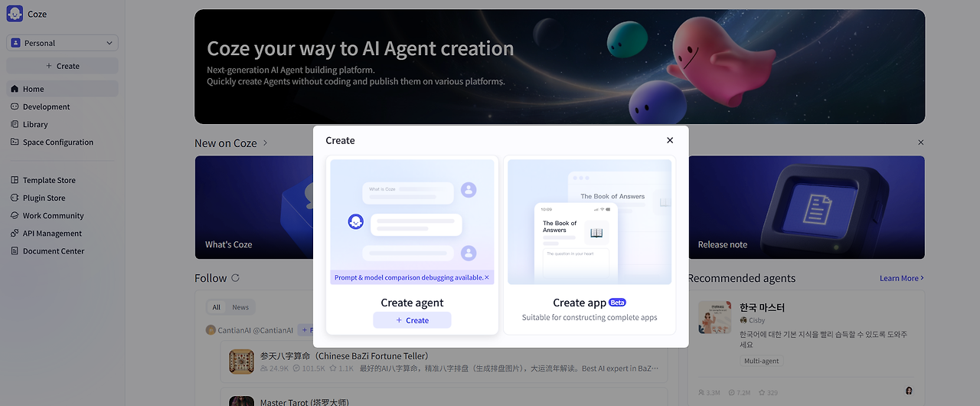Viewport: 980px width, 406px height.
Task: Click the Work Community icon
Action: click(x=15, y=215)
